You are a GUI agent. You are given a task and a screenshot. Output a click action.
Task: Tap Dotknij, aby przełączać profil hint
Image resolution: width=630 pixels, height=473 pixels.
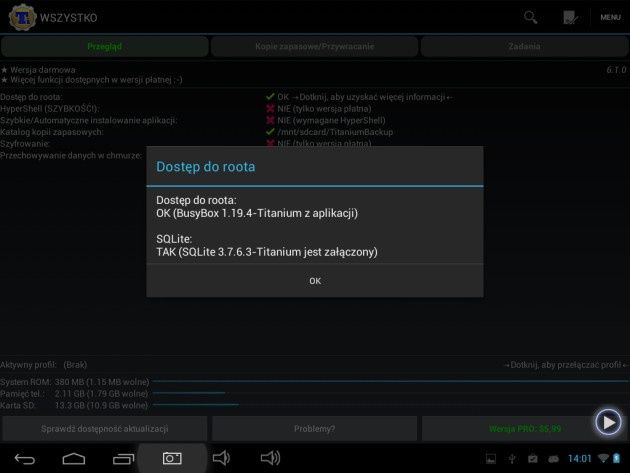566,365
